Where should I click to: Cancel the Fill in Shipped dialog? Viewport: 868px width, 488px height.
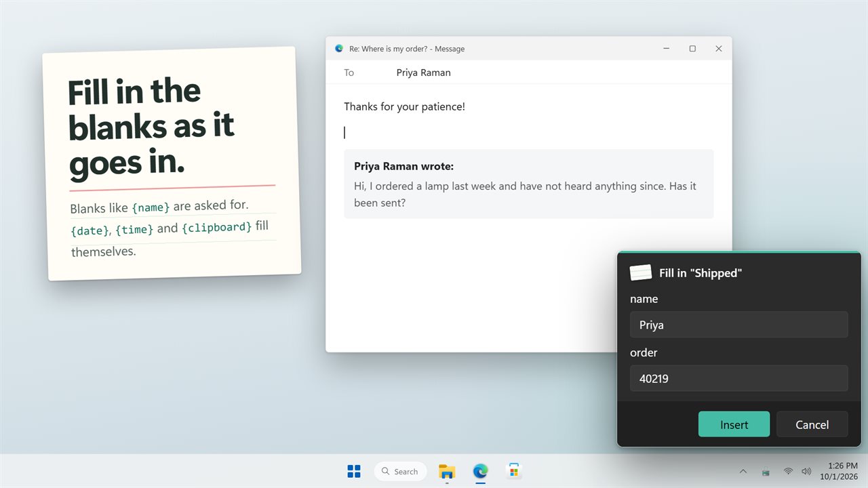pyautogui.click(x=812, y=424)
